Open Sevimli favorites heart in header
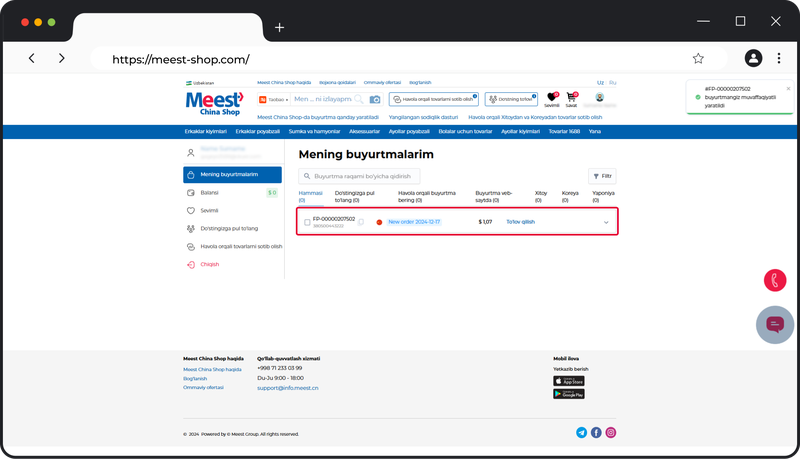 point(551,98)
